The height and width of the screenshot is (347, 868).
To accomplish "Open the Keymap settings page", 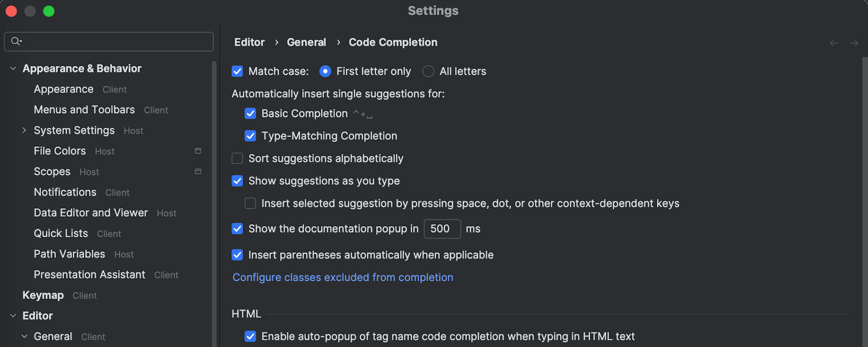I will point(43,295).
